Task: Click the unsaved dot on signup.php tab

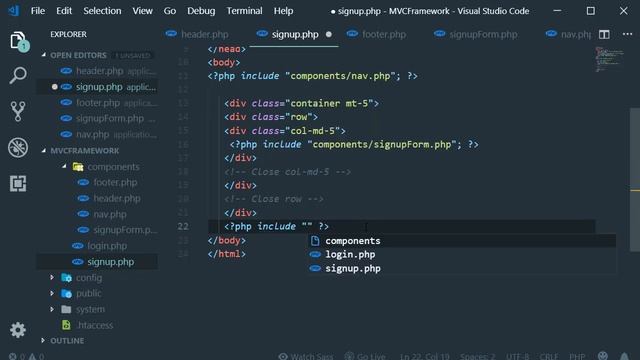Action: click(329, 35)
